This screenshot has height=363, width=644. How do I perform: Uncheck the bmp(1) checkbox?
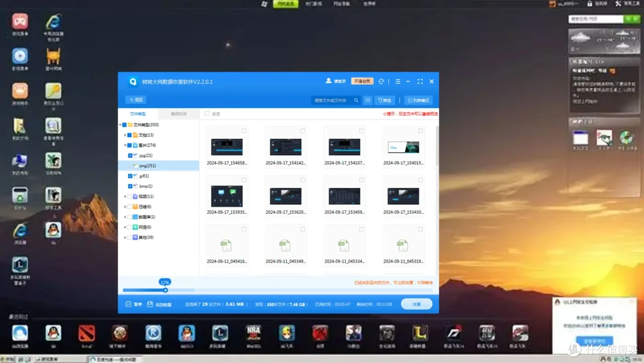[x=130, y=186]
